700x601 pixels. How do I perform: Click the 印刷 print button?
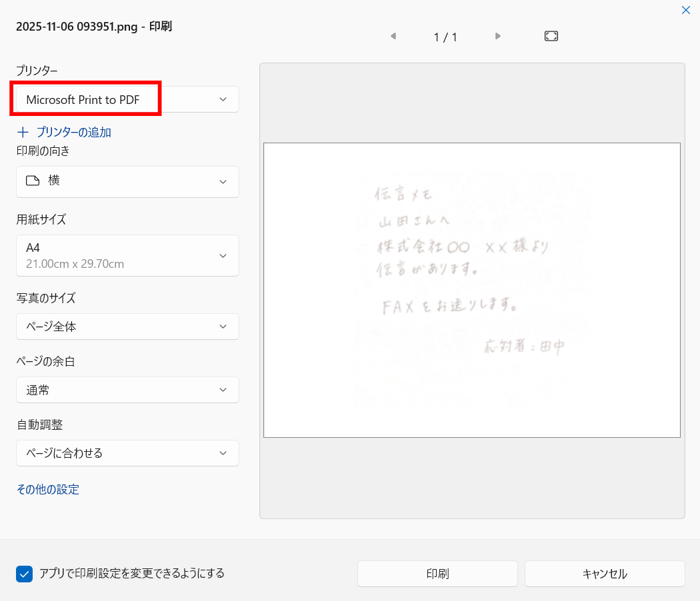(437, 573)
